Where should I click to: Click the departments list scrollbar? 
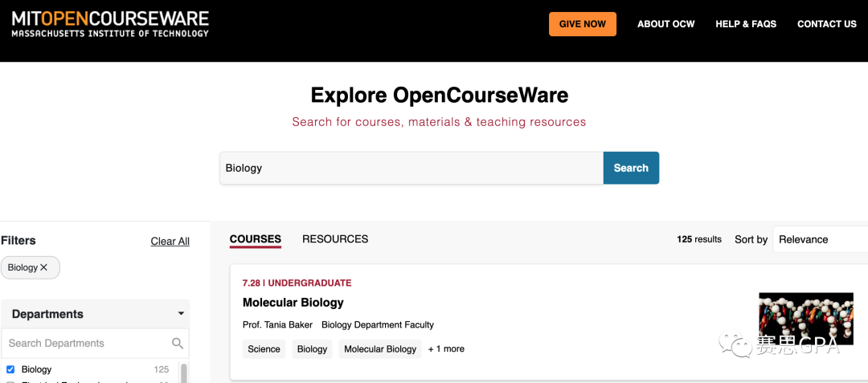[x=184, y=373]
